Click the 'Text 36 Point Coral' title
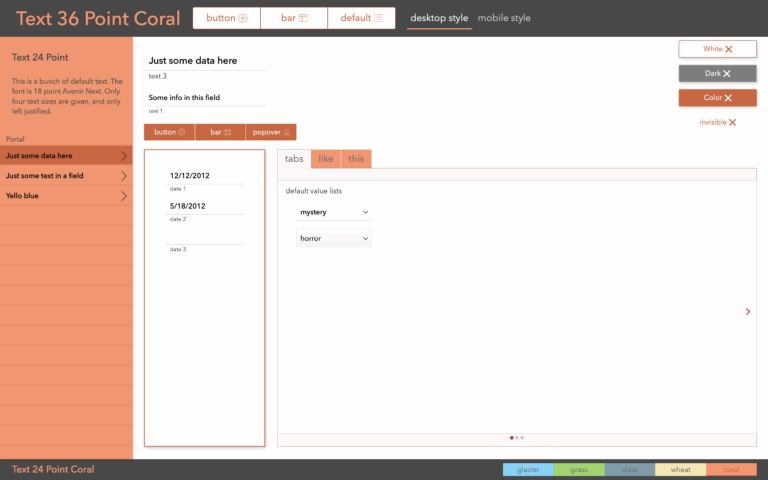The height and width of the screenshot is (480, 768). pos(98,19)
